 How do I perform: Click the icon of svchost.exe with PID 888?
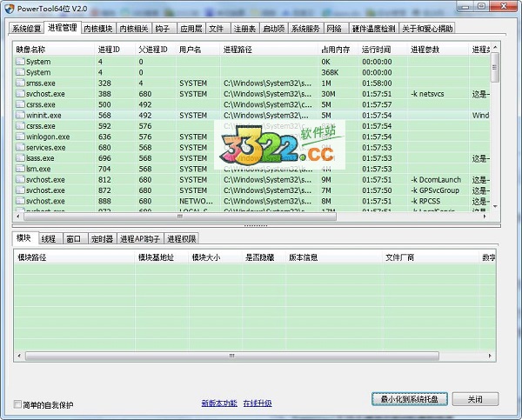20,201
